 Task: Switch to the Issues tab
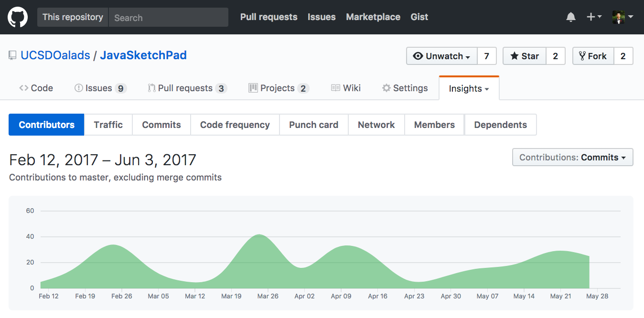coord(100,88)
